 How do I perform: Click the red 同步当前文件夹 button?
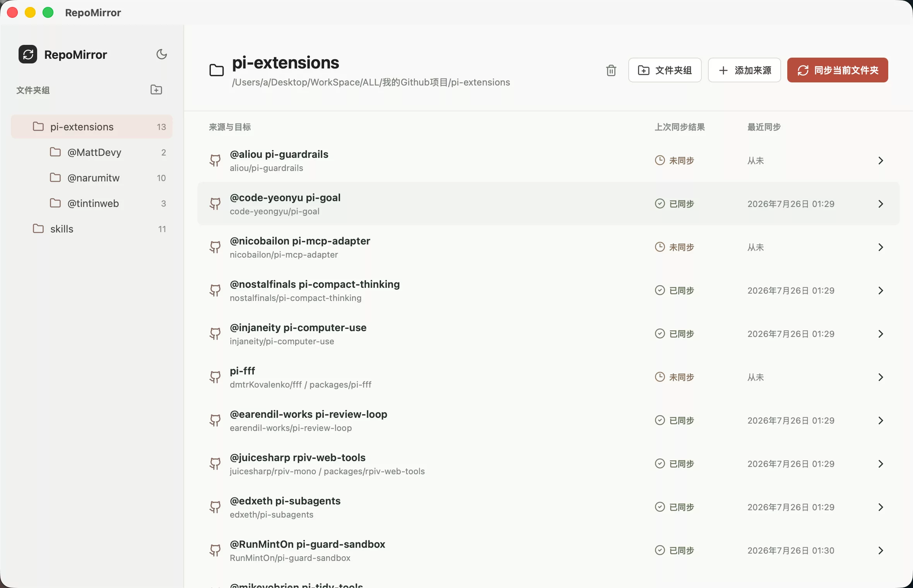point(838,70)
